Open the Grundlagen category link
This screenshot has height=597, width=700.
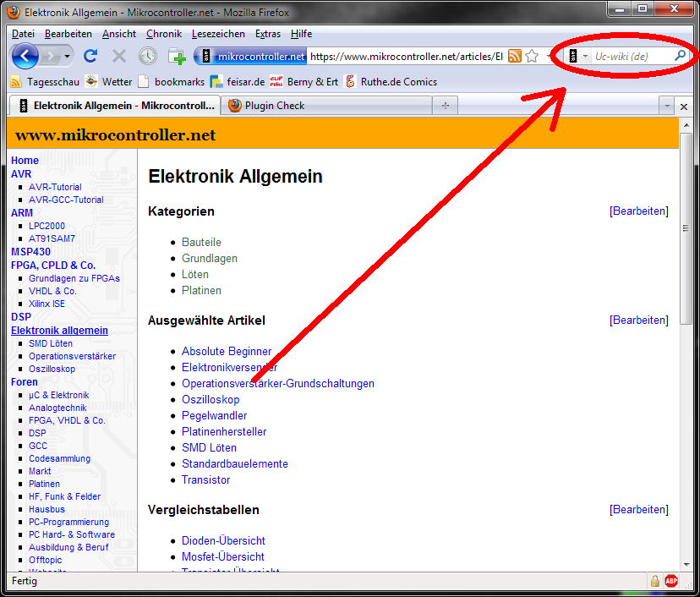tap(210, 258)
